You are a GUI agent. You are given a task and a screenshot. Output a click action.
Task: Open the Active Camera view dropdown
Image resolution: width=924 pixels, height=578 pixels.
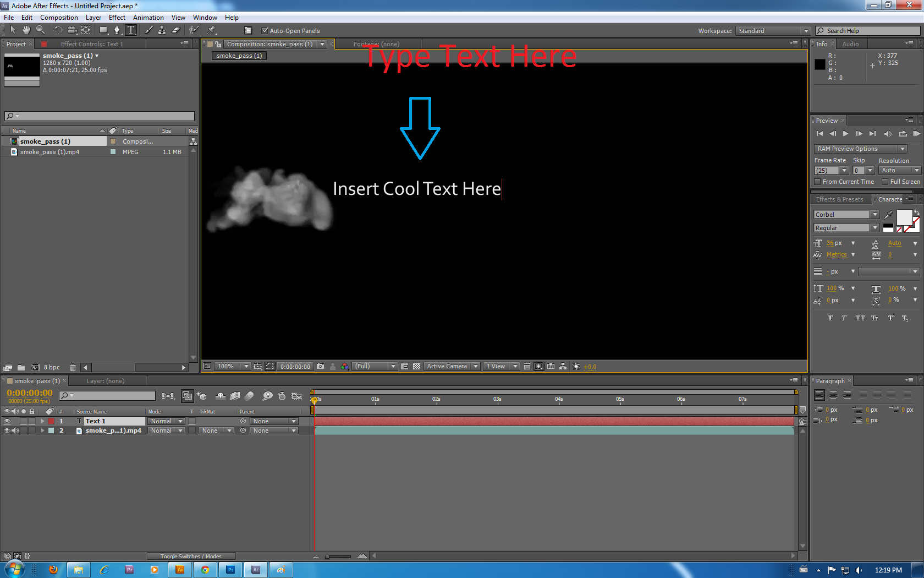point(452,366)
